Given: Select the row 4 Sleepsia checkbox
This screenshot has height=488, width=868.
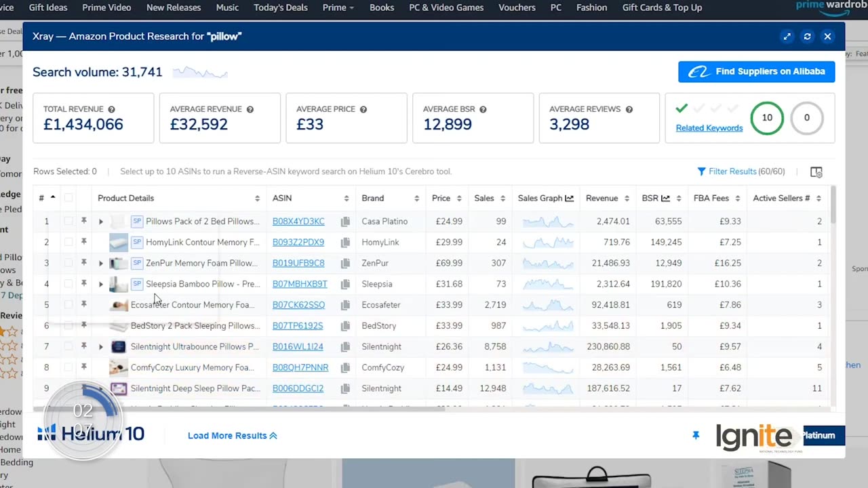Looking at the screenshot, I should (x=68, y=284).
